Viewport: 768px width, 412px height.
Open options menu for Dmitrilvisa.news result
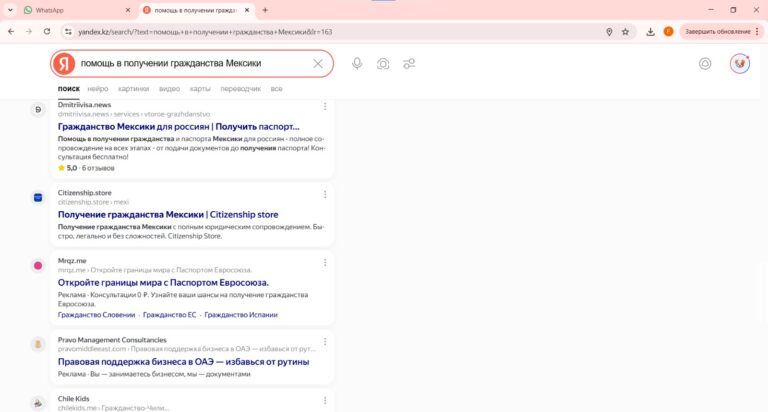(x=325, y=107)
